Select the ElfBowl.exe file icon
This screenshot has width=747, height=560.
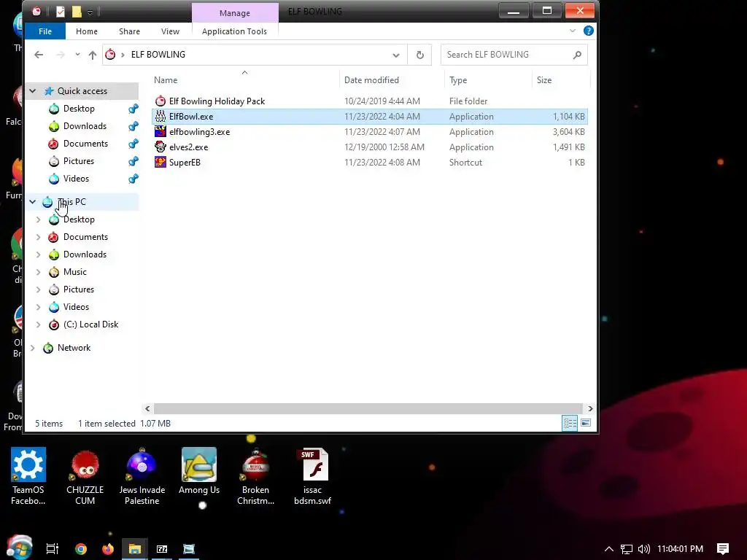160,116
